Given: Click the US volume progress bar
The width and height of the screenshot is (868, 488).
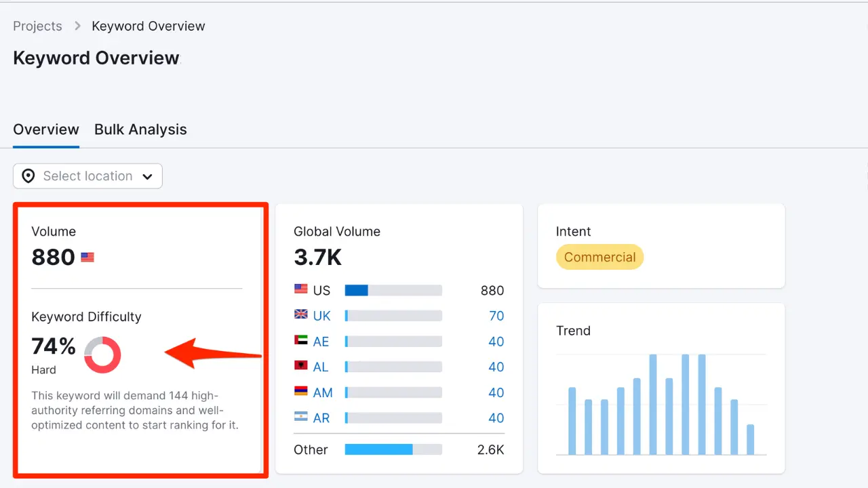Looking at the screenshot, I should click(x=393, y=290).
